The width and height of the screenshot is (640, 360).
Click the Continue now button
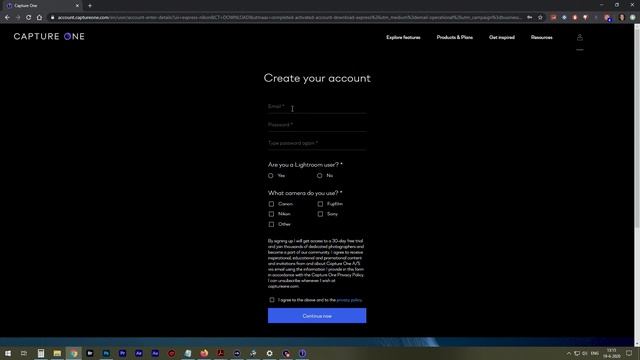pos(317,316)
